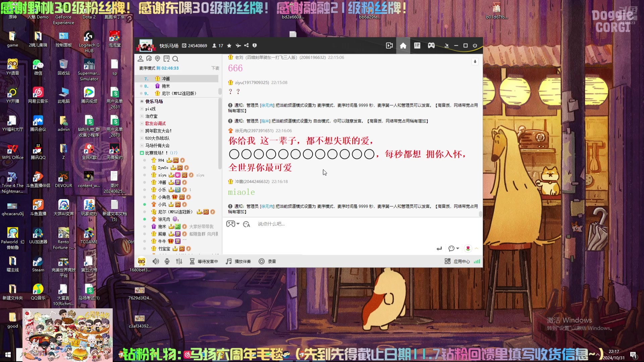
Task: Jump to latest message with down-arrow button
Action: point(475,62)
